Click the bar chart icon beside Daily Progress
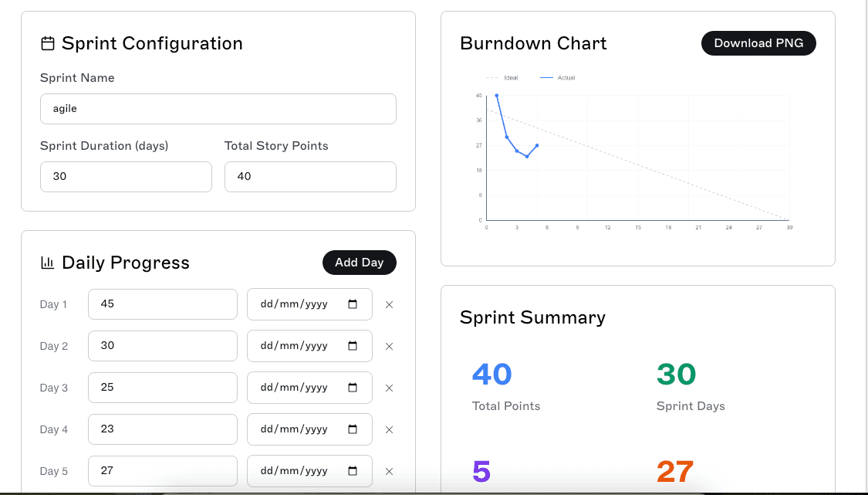The width and height of the screenshot is (868, 495). (47, 263)
